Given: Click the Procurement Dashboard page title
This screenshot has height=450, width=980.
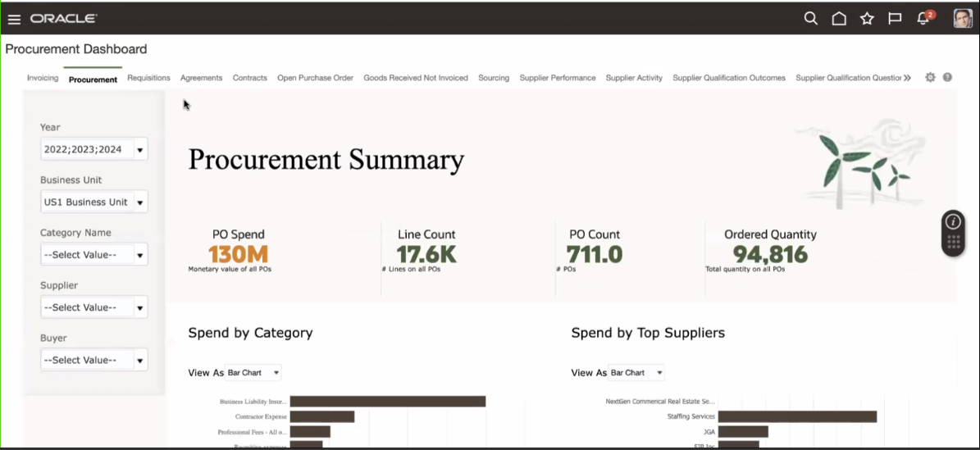Looking at the screenshot, I should 76,48.
